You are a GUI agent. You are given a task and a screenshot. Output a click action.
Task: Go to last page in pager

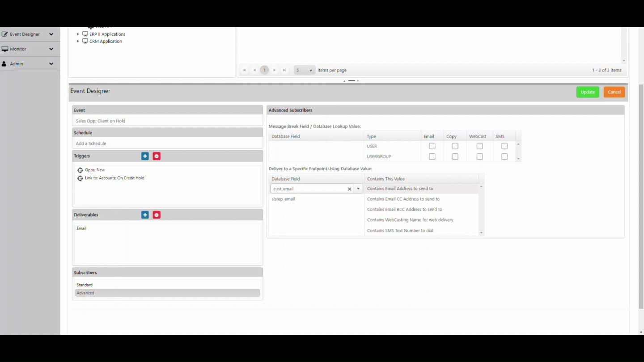point(284,70)
